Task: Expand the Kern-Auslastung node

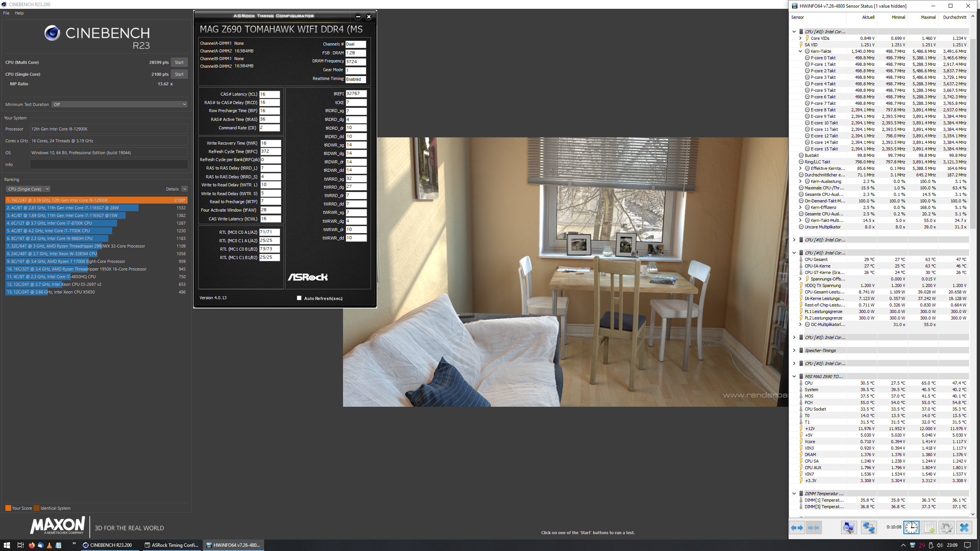Action: (x=800, y=181)
